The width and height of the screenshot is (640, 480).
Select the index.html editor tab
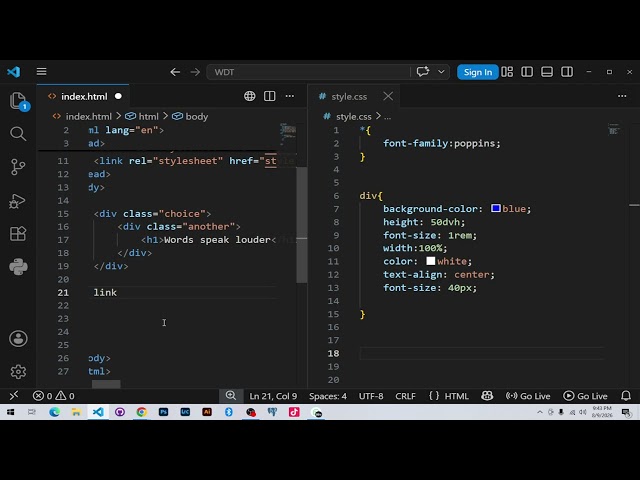84,97
